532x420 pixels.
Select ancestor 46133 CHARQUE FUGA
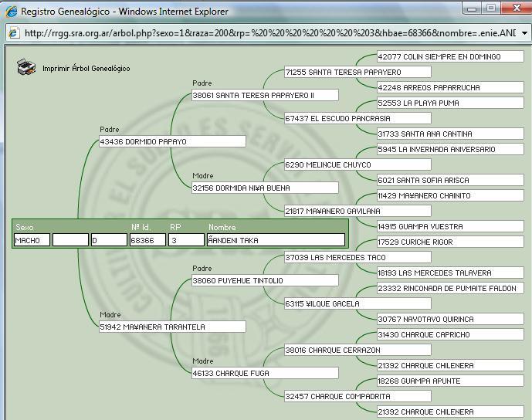click(x=264, y=374)
